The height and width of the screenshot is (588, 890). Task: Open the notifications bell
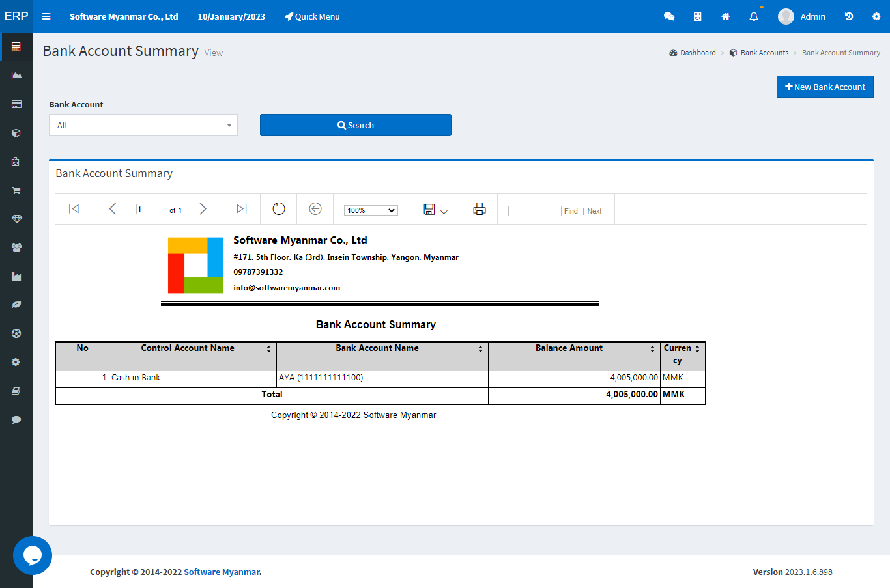point(754,16)
